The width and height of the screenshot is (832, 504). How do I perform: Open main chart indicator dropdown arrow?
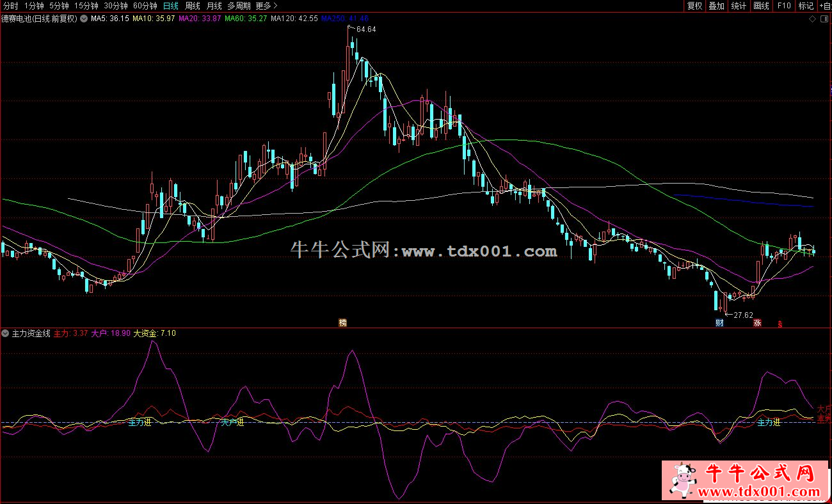tap(84, 19)
